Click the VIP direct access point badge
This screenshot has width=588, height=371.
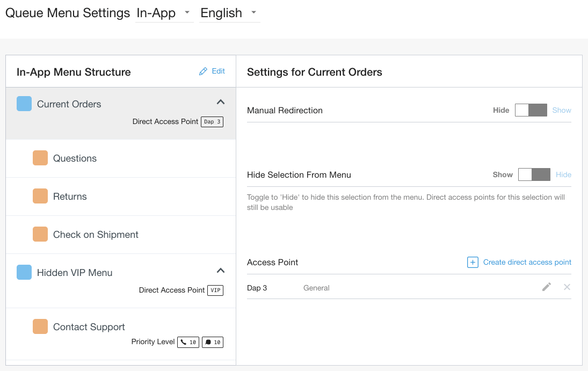tap(215, 290)
